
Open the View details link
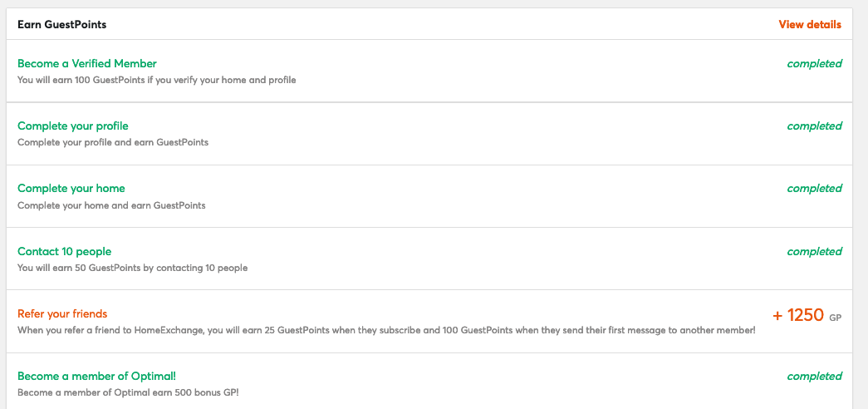coord(810,24)
